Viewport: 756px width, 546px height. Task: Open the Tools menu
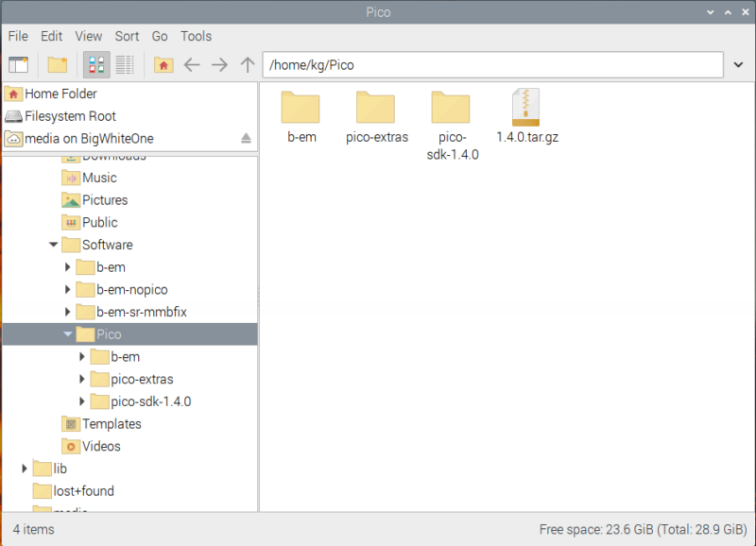pyautogui.click(x=196, y=36)
